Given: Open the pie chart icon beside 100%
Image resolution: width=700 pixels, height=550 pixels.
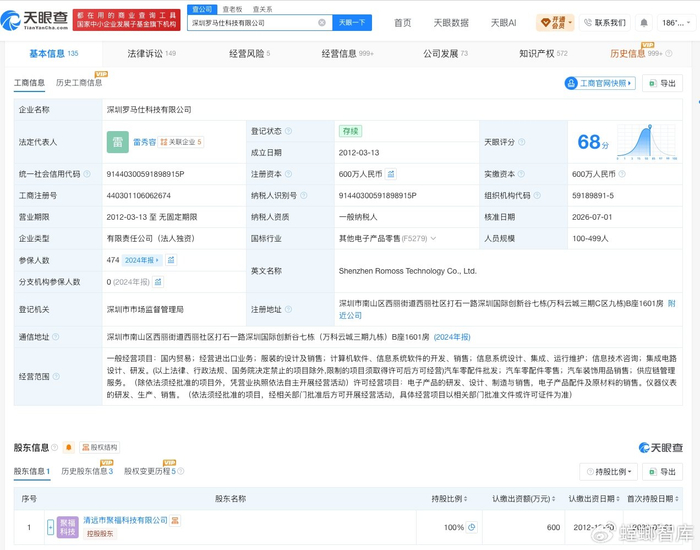Looking at the screenshot, I should (471, 527).
